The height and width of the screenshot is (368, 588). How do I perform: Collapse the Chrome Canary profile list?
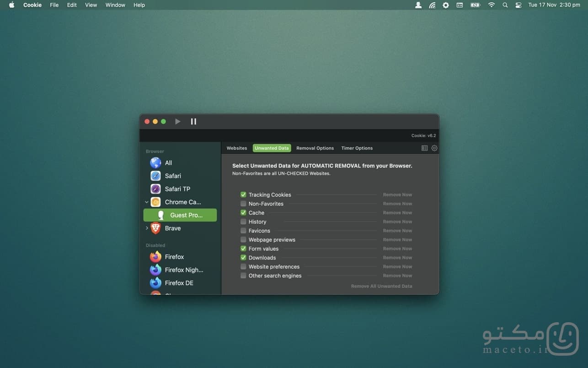[147, 202]
